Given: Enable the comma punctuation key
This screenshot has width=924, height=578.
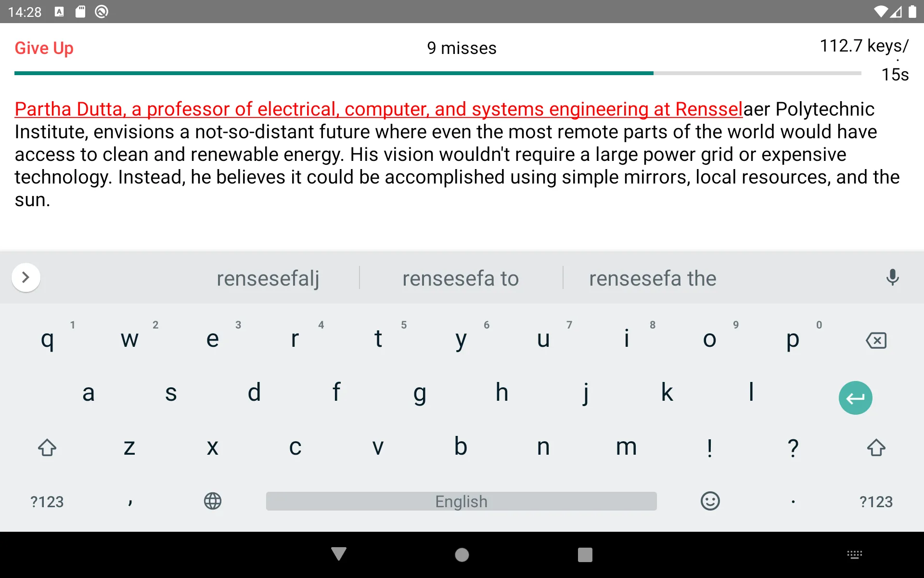Looking at the screenshot, I should (x=130, y=500).
